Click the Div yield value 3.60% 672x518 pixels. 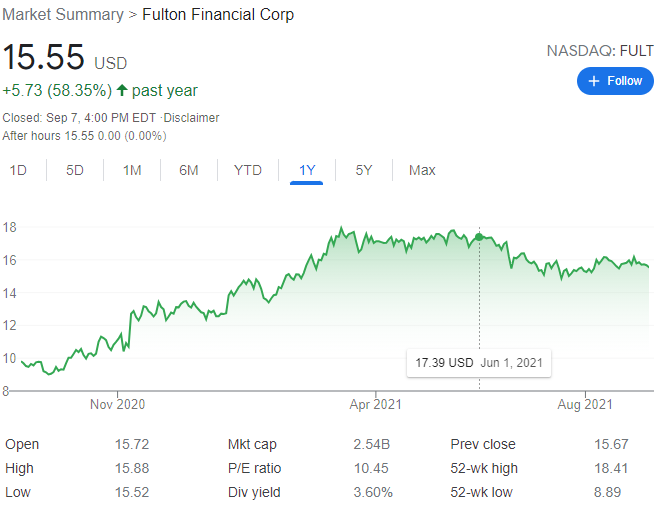(x=372, y=492)
